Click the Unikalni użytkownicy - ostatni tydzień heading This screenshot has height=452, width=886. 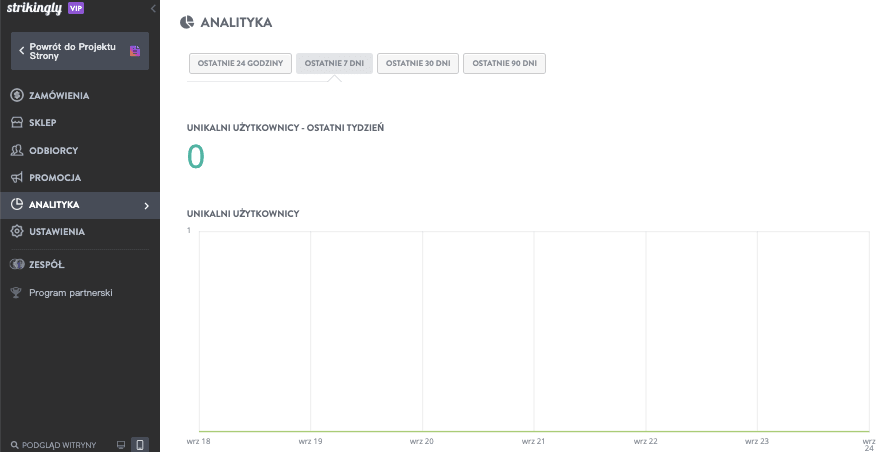[285, 128]
